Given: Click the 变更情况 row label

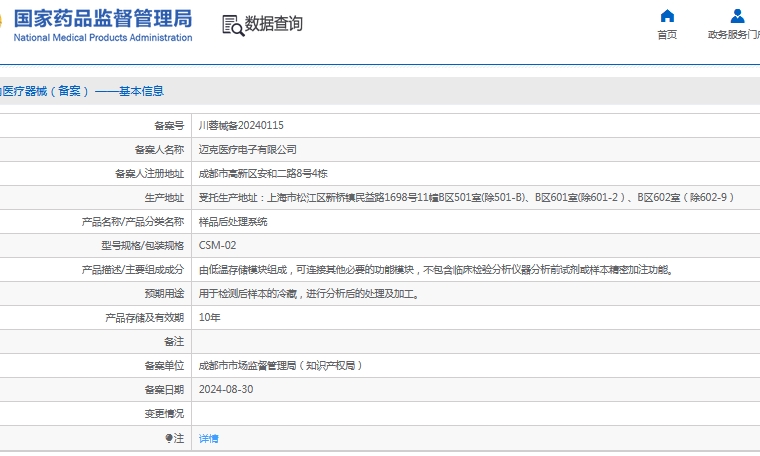Looking at the screenshot, I should pos(164,413).
